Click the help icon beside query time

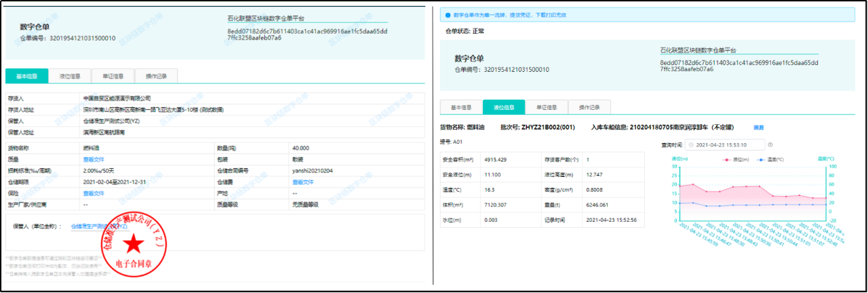tap(770, 144)
